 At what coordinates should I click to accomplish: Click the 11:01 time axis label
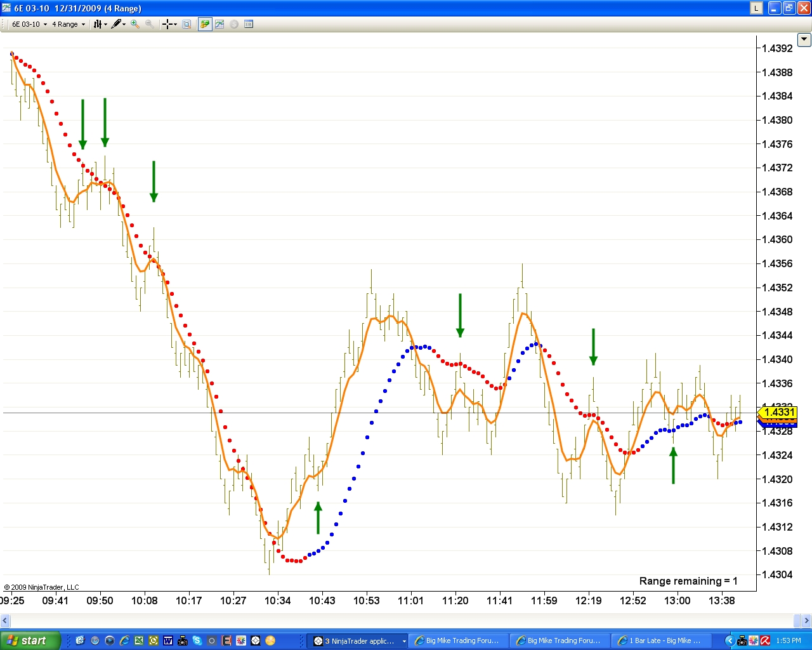(x=411, y=600)
